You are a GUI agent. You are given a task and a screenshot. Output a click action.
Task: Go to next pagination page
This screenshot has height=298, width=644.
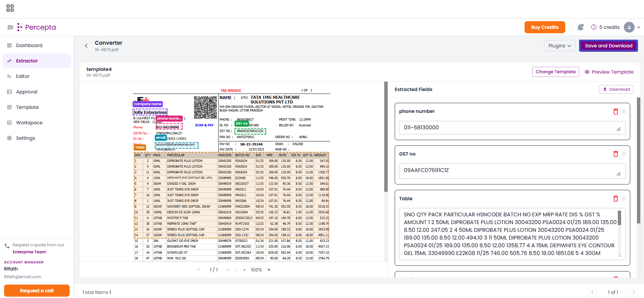pos(634,292)
